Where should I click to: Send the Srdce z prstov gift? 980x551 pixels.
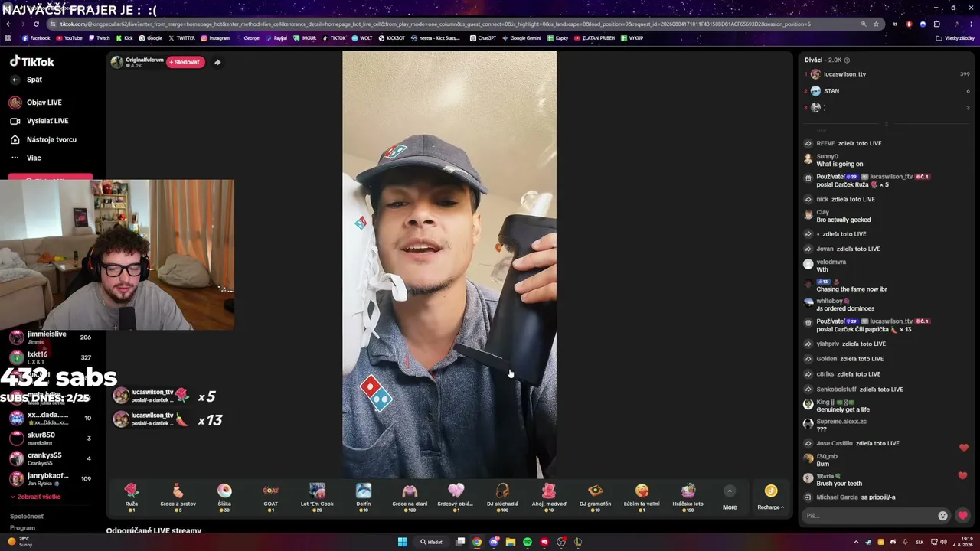pos(178,497)
